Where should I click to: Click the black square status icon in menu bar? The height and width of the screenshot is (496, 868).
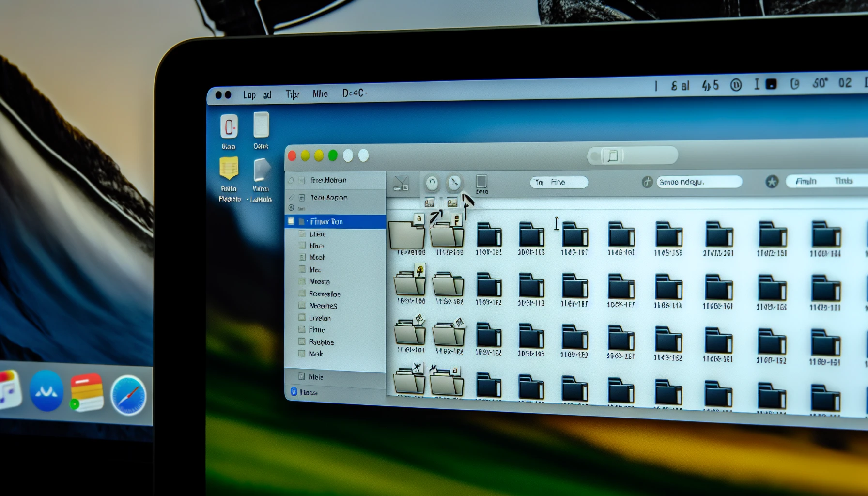(x=771, y=85)
